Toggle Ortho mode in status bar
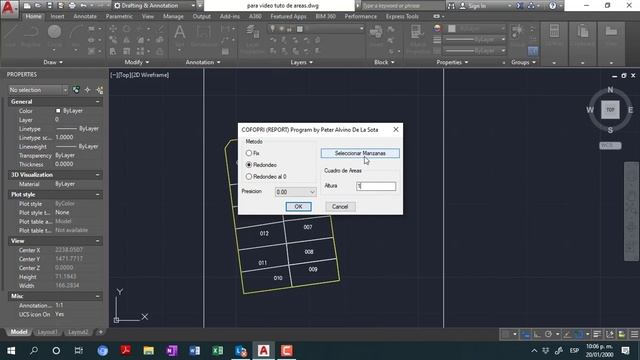Image resolution: width=640 pixels, height=360 pixels. click(x=537, y=334)
